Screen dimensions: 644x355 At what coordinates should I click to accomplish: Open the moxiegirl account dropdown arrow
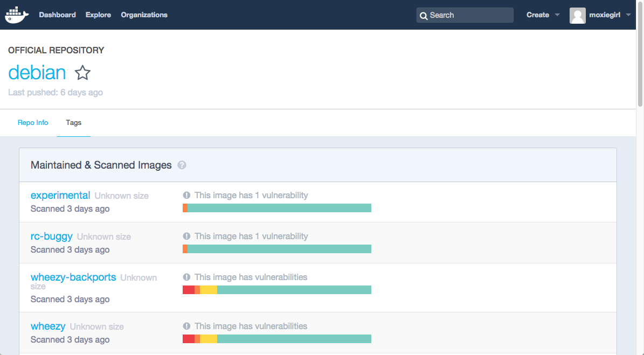[x=628, y=15]
